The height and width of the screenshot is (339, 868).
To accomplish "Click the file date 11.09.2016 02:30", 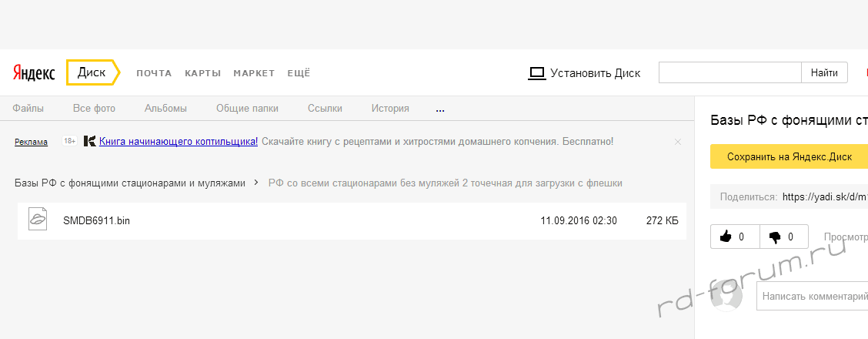I will pos(579,221).
